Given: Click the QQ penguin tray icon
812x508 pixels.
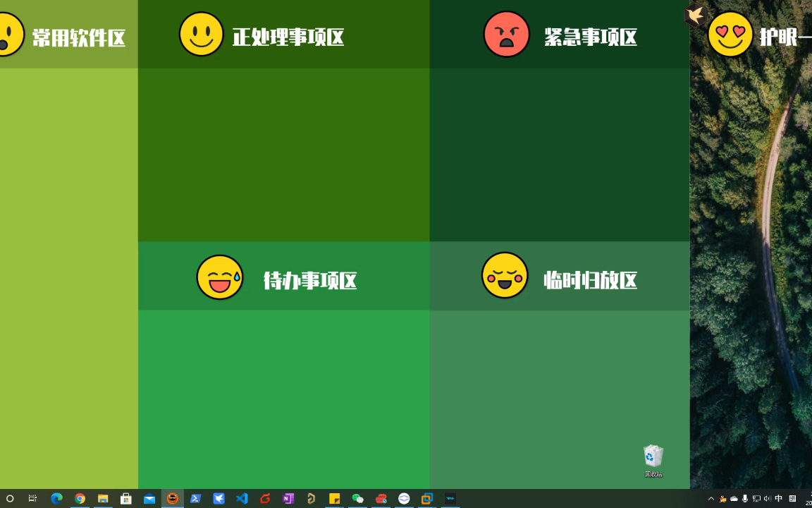Looking at the screenshot, I should (x=722, y=499).
